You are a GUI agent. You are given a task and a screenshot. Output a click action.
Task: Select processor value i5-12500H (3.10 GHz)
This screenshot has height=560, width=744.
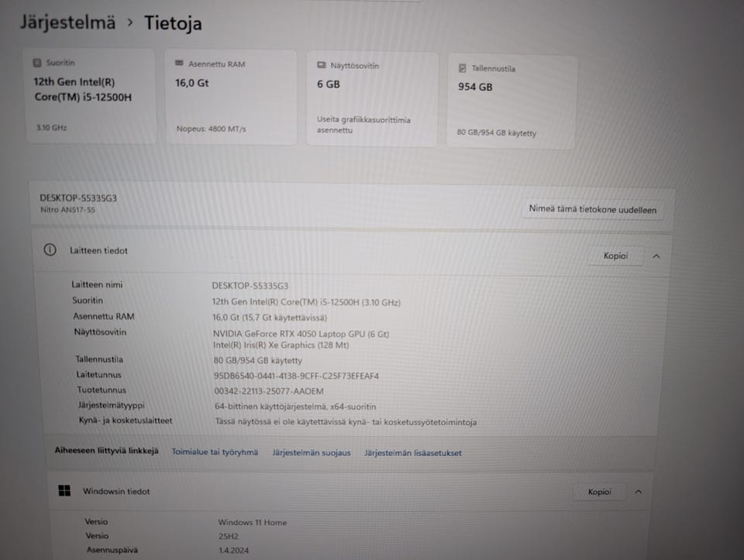[x=306, y=302]
